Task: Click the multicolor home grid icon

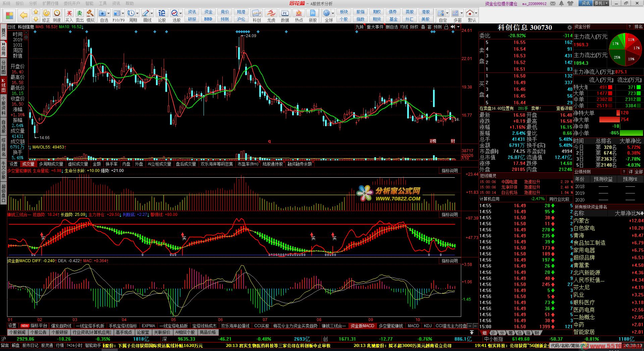Action: [x=9, y=15]
